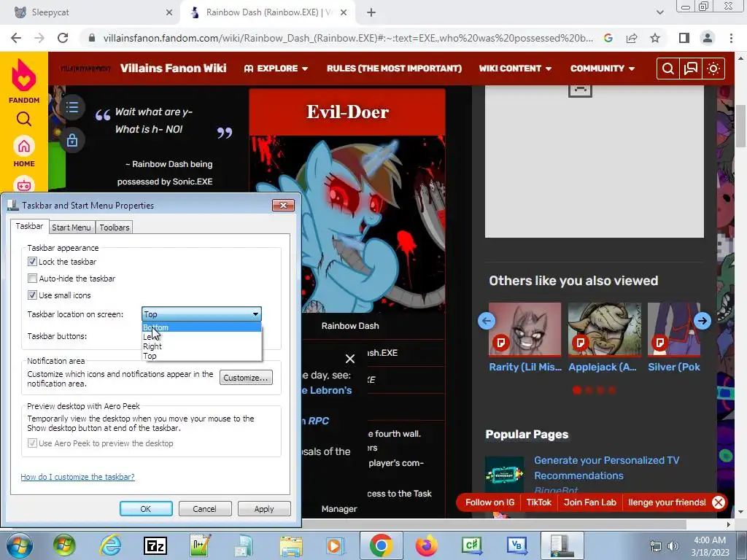The width and height of the screenshot is (747, 560).
Task: Show next carousel items with right arrow
Action: [x=703, y=321]
